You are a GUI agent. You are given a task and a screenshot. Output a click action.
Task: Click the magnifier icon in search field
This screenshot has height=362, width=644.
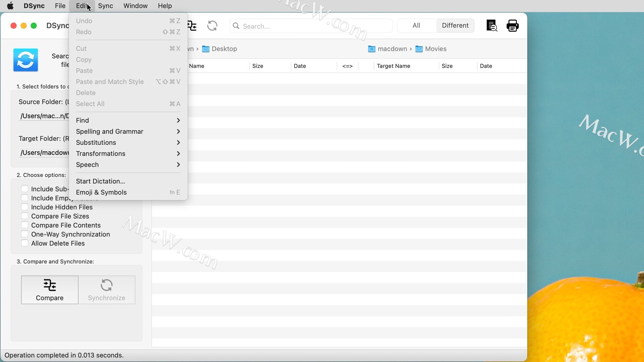tap(236, 26)
